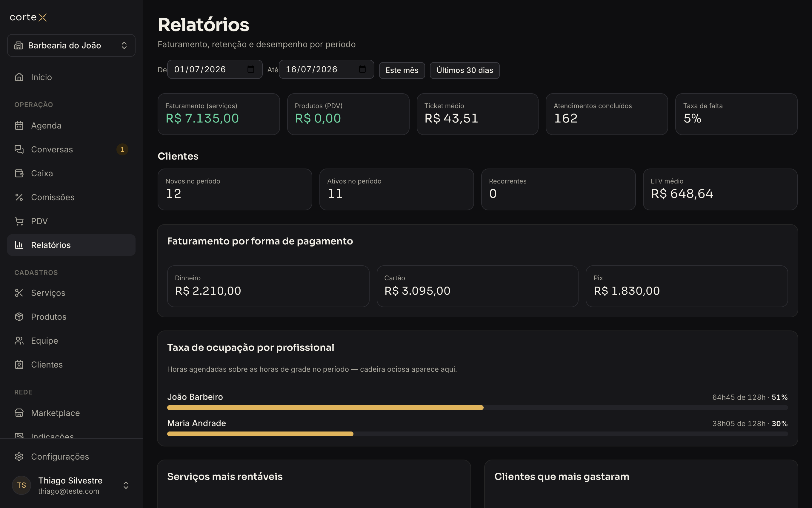Select Relatórios in the sidebar
Image resolution: width=812 pixels, height=508 pixels.
tap(71, 245)
